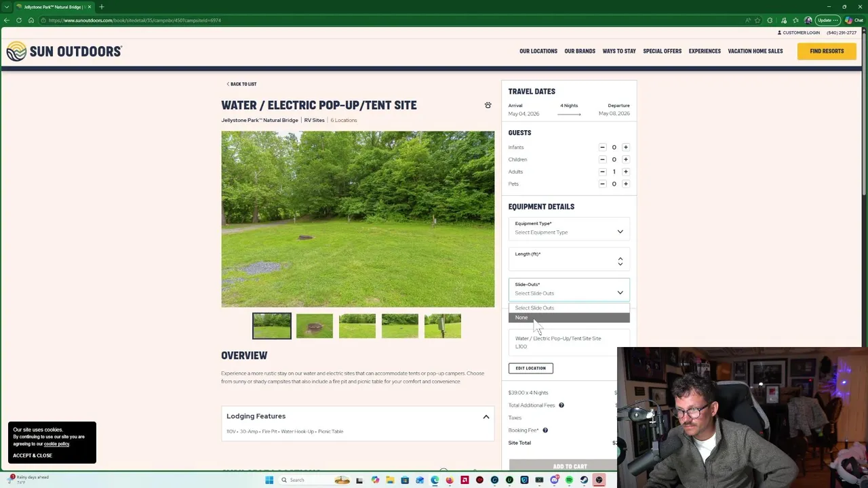Open Vacation Home Sales menu
This screenshot has height=488, width=868.
click(x=755, y=51)
